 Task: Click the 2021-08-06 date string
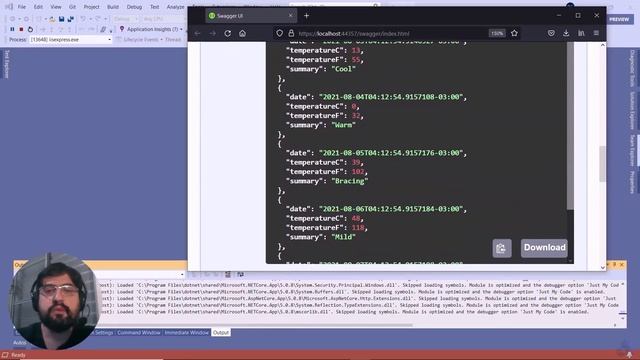(x=391, y=209)
